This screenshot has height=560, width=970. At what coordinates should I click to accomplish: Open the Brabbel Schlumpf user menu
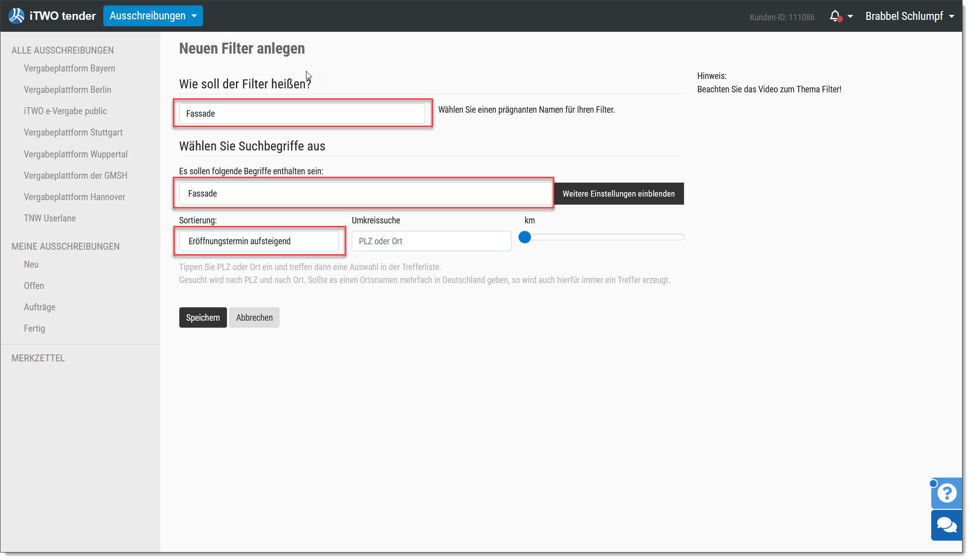(x=909, y=16)
